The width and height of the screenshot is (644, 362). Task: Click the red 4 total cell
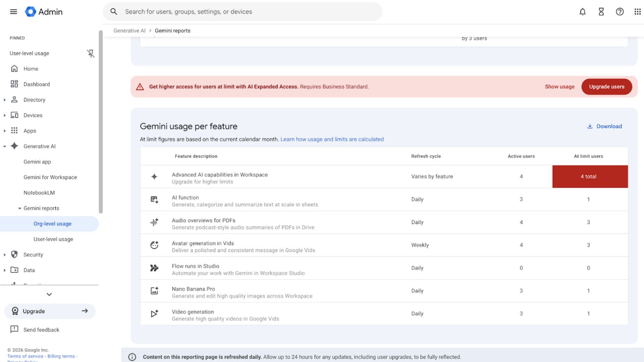coord(590,176)
